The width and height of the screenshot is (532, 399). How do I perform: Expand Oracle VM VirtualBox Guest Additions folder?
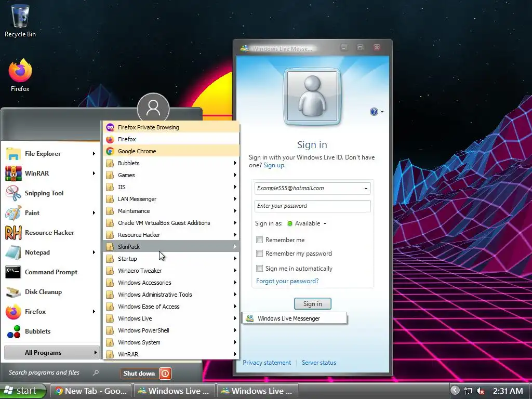tap(171, 223)
